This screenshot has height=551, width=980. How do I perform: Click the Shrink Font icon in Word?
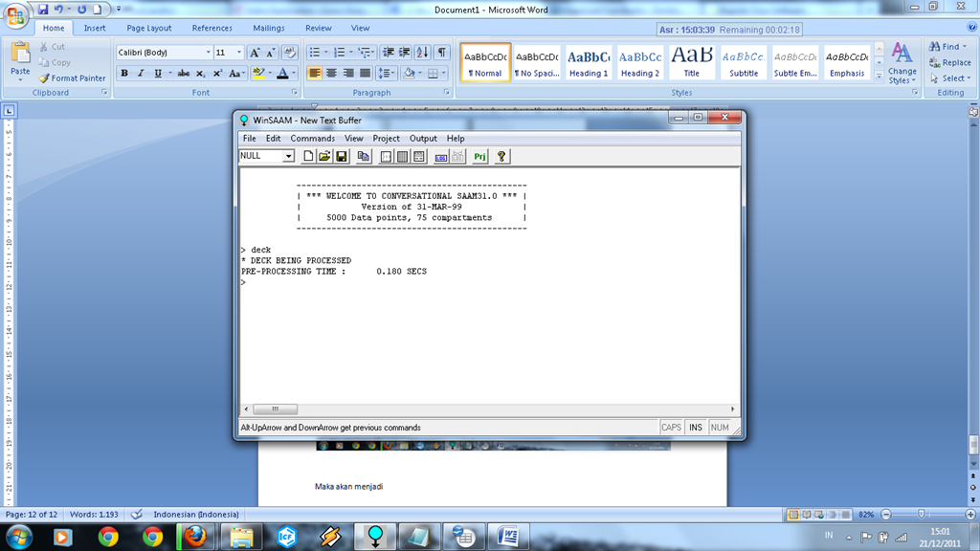[x=271, y=53]
